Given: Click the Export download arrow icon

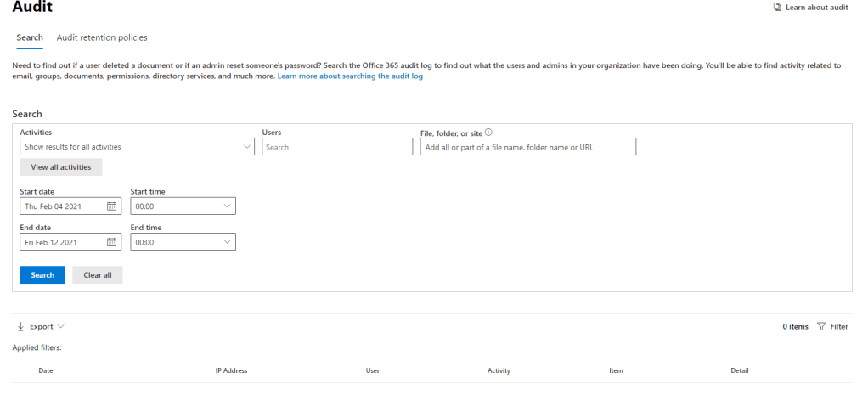Looking at the screenshot, I should coord(20,326).
